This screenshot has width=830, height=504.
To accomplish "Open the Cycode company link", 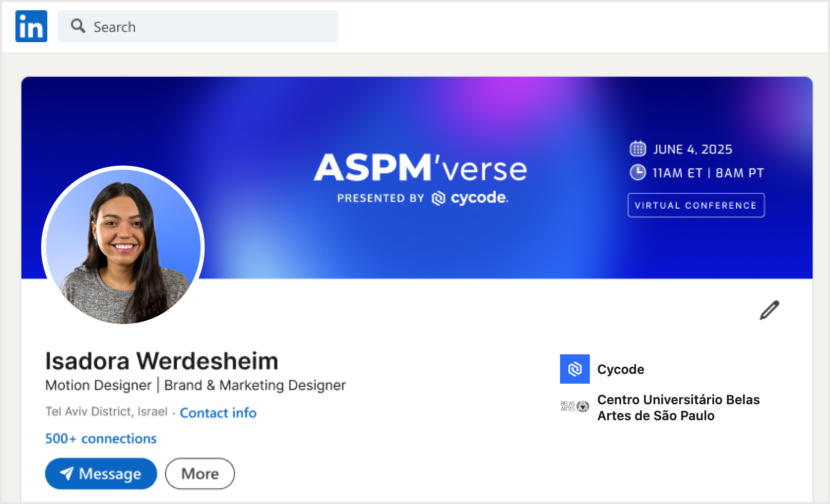I will click(x=621, y=369).
